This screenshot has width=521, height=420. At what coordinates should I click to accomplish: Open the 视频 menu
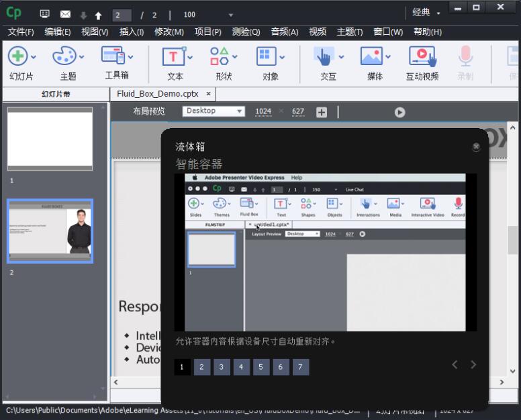tap(318, 32)
